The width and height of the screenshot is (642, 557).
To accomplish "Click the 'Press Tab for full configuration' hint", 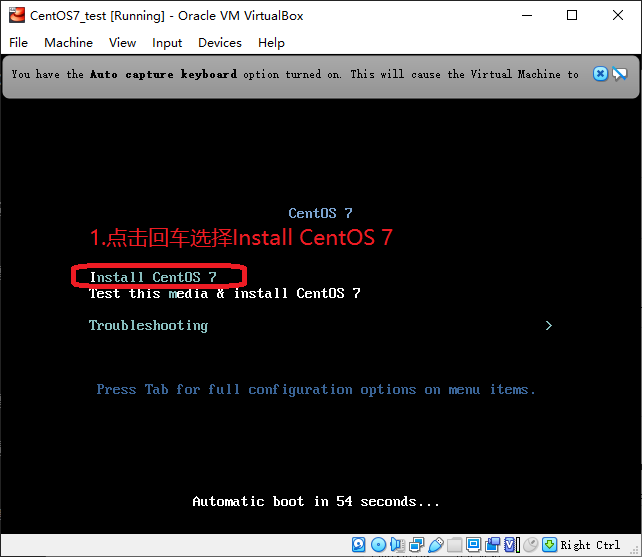I will [316, 389].
